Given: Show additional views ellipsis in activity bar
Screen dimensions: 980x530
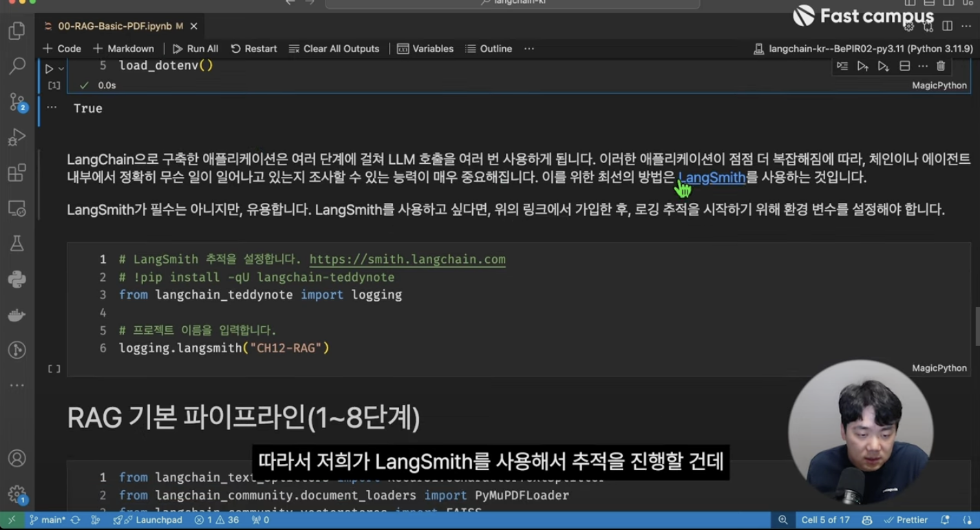Looking at the screenshot, I should tap(17, 385).
